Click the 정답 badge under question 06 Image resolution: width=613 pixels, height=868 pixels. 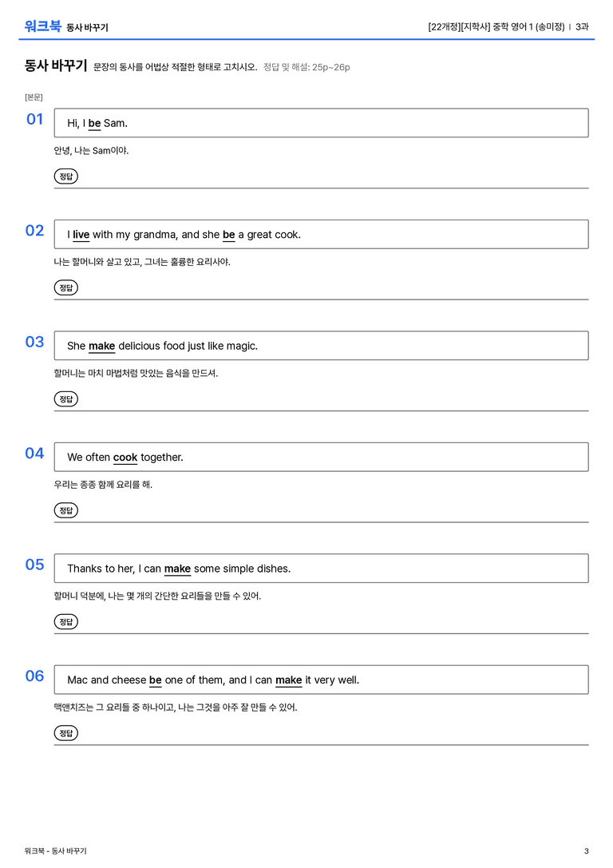click(x=65, y=732)
